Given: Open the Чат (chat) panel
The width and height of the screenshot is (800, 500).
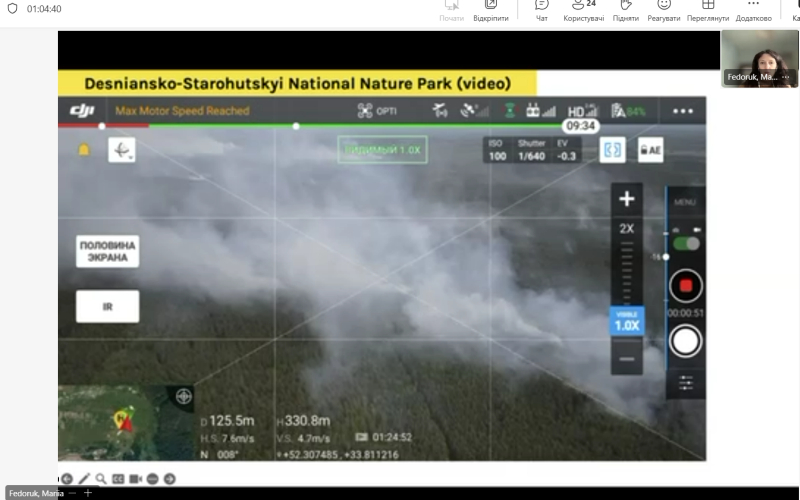Looking at the screenshot, I should click(x=542, y=10).
